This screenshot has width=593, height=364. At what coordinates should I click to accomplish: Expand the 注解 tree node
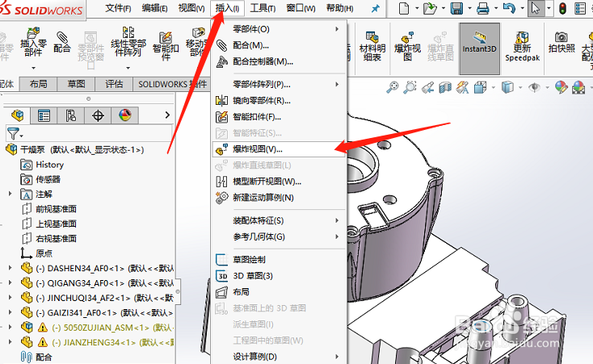click(x=11, y=194)
